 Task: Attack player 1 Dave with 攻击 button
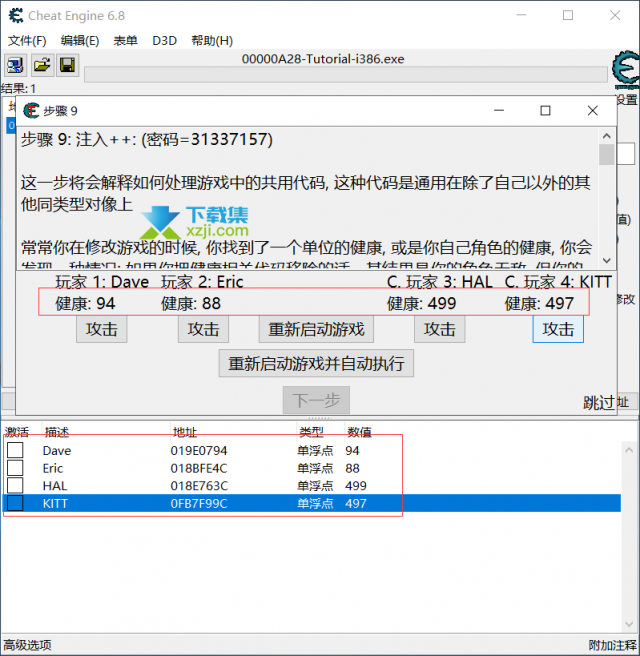point(102,329)
